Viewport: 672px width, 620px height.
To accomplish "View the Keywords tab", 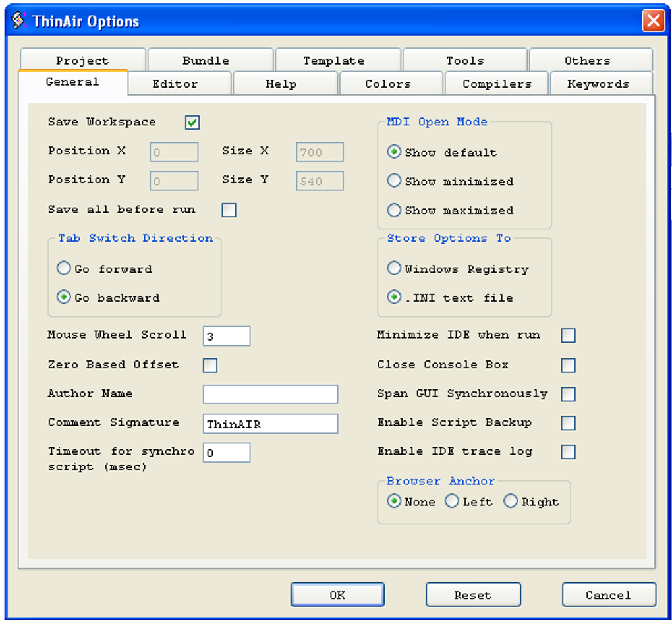I will point(600,83).
